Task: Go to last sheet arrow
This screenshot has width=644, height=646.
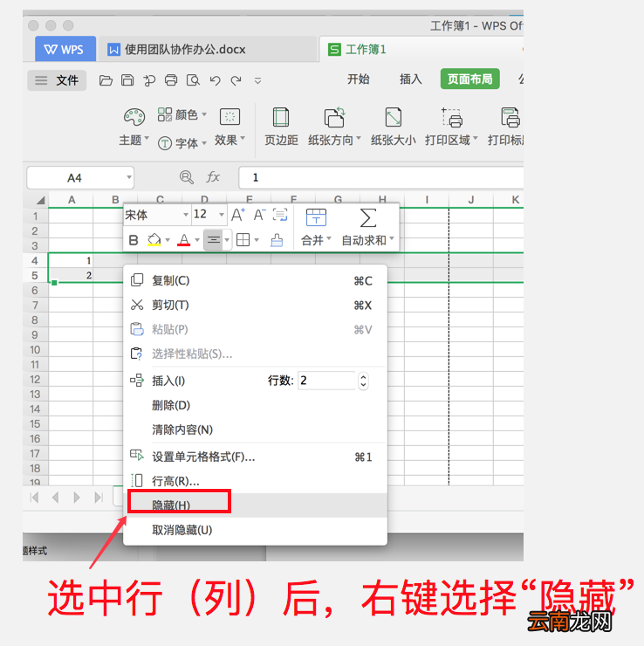Action: [x=99, y=498]
